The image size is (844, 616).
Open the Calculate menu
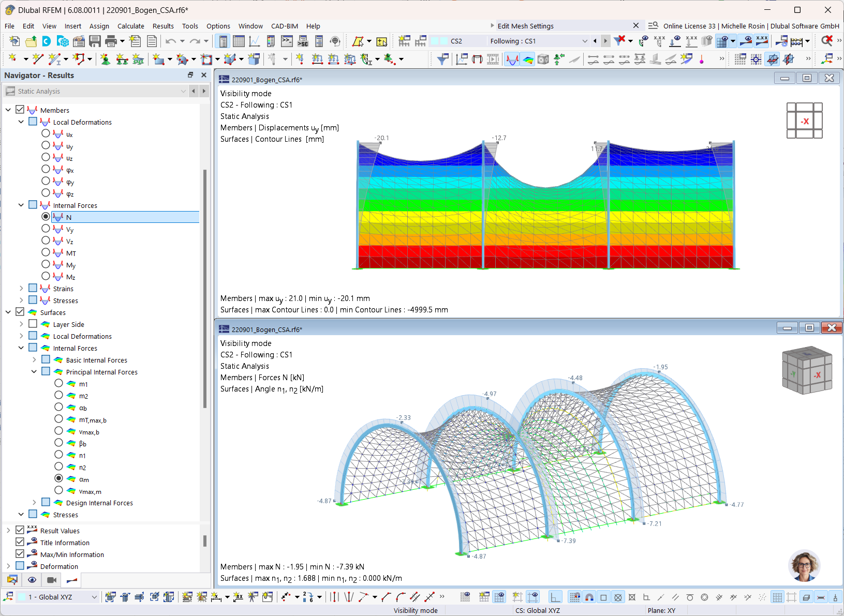[130, 26]
